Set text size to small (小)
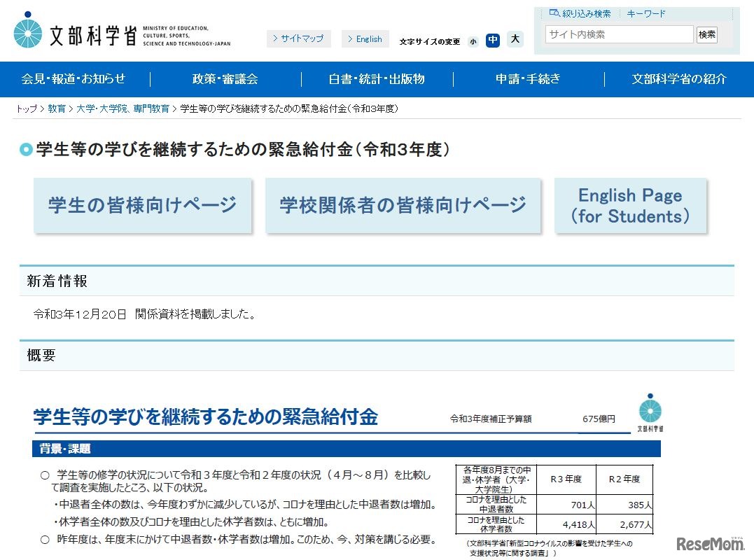 coord(473,41)
